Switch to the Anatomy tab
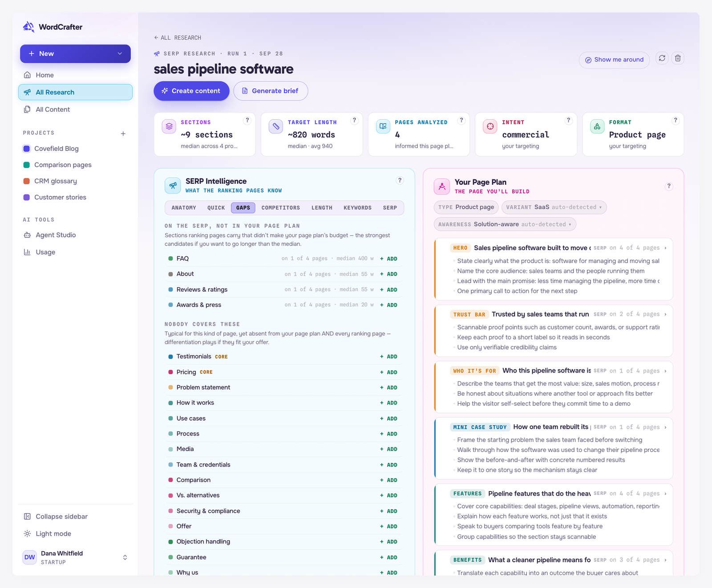This screenshot has width=712, height=588. [x=184, y=208]
